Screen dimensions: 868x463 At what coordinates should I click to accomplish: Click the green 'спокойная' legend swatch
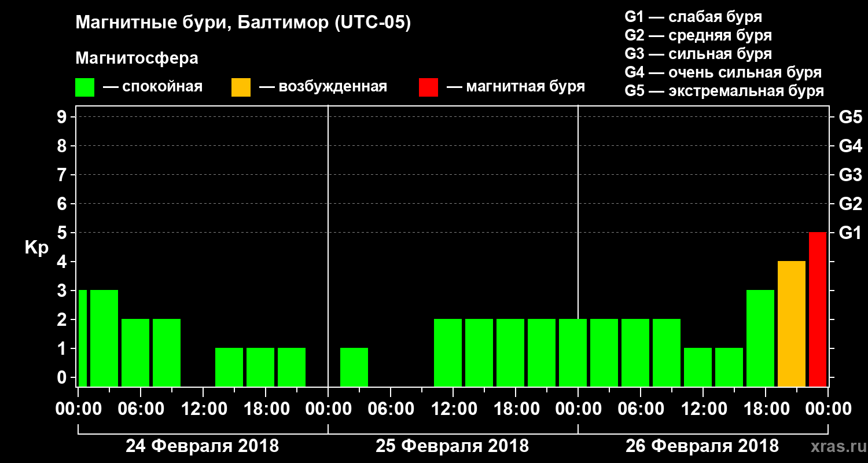click(84, 87)
